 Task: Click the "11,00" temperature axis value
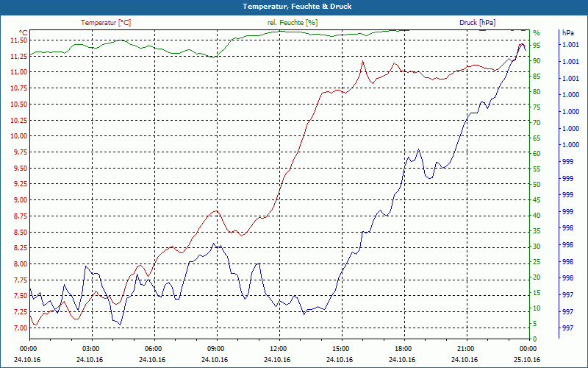click(x=19, y=71)
